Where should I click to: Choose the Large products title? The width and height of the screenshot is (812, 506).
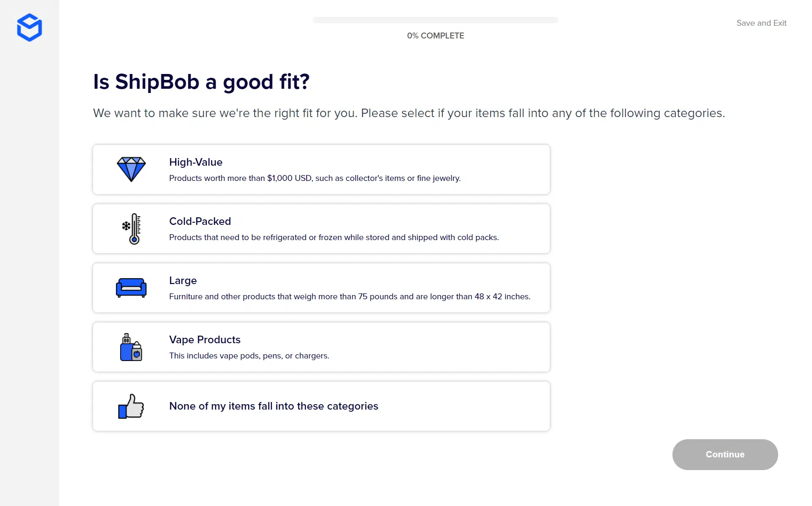click(x=183, y=280)
